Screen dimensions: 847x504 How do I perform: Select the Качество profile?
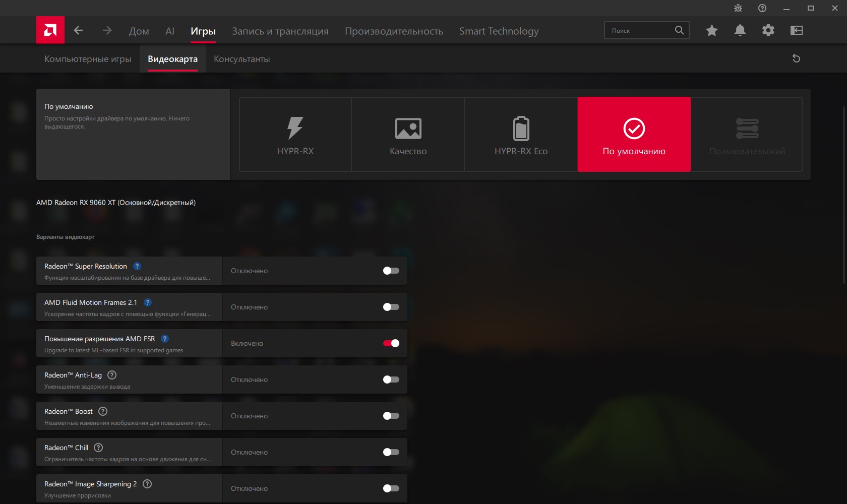(x=408, y=134)
